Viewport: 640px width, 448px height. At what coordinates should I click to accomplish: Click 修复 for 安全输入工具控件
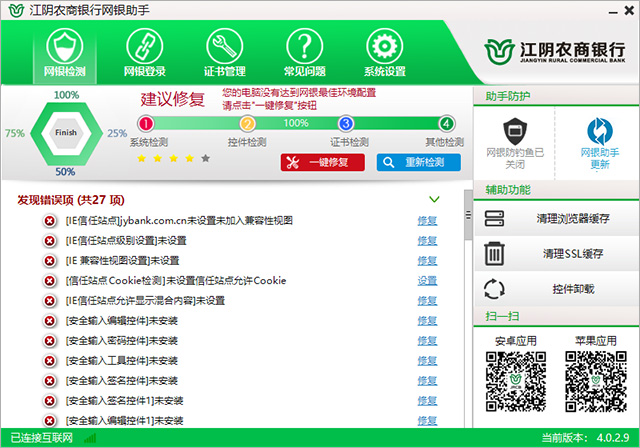coord(427,361)
